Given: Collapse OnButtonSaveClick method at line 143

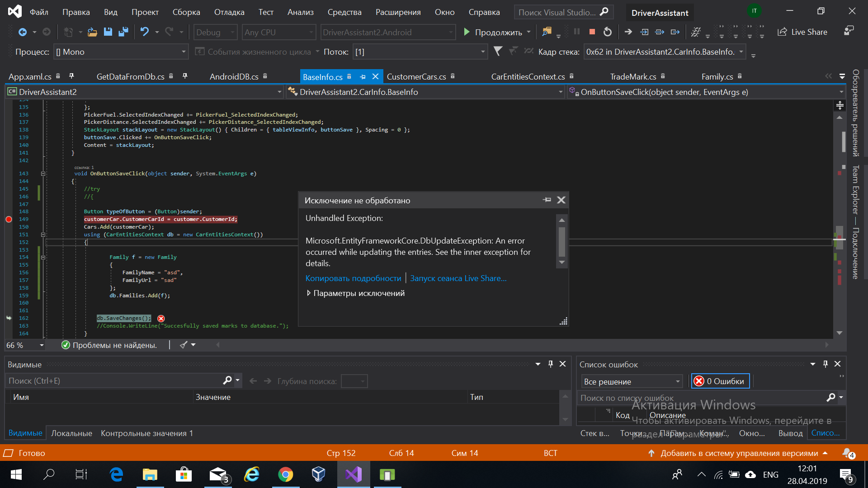Looking at the screenshot, I should (43, 174).
